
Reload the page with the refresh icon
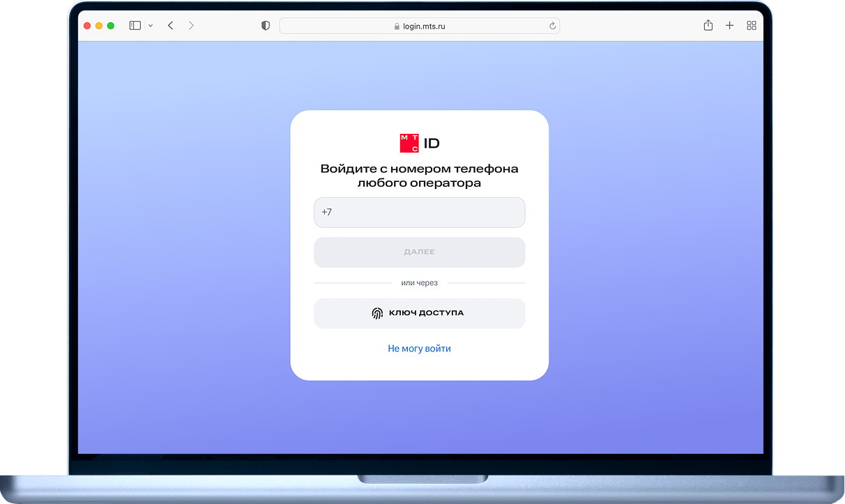(x=552, y=26)
